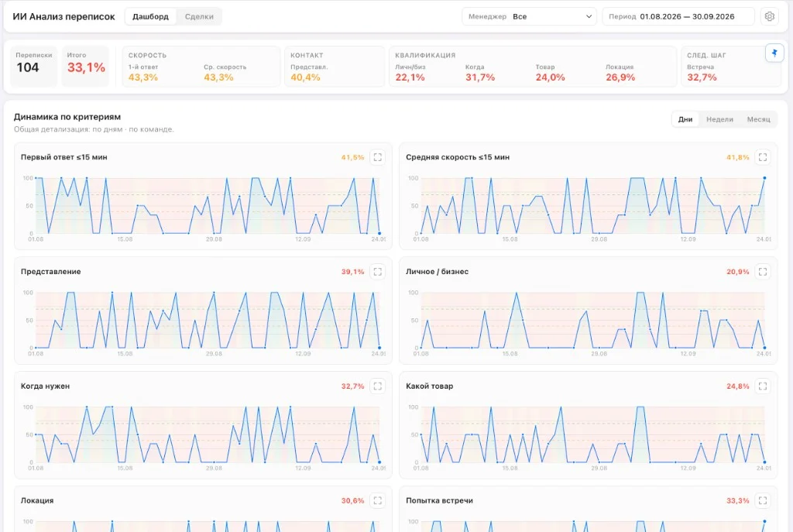The image size is (793, 532).
Task: Click the 20,9% value on Личное / бизнес chart
Action: pyautogui.click(x=738, y=272)
